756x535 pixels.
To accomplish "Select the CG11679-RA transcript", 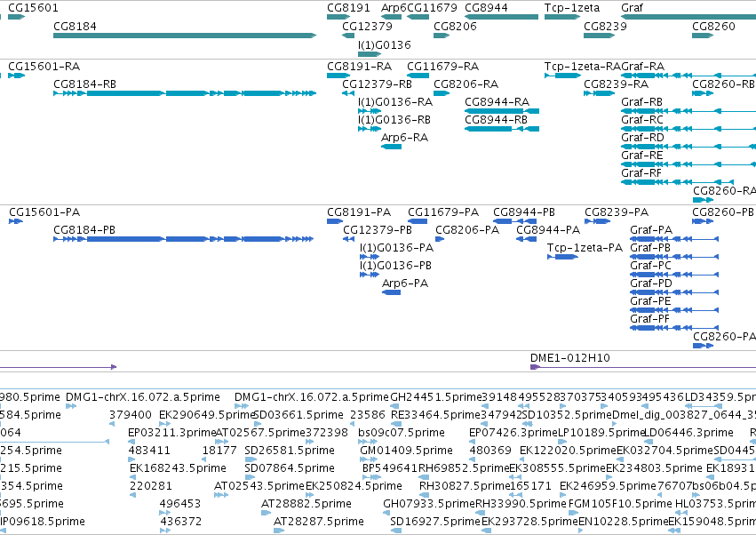I will 418,76.
